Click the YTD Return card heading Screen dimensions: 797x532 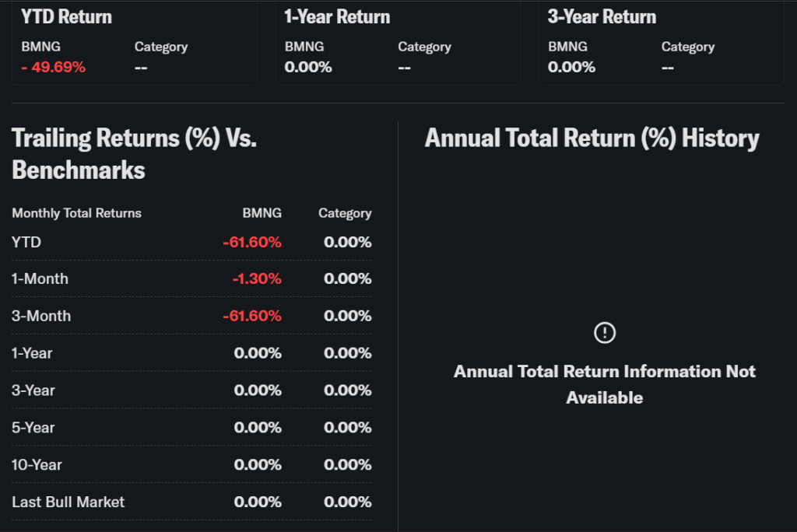(66, 17)
